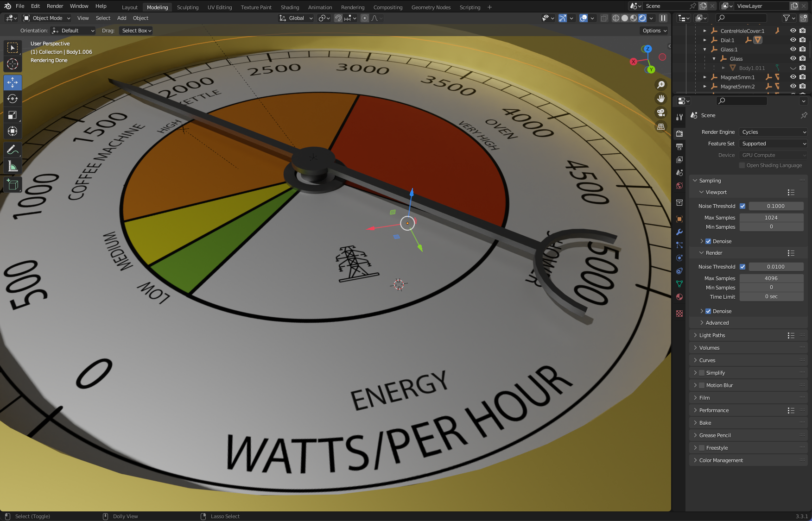
Task: Switch to wireframe viewport shading
Action: tap(616, 18)
